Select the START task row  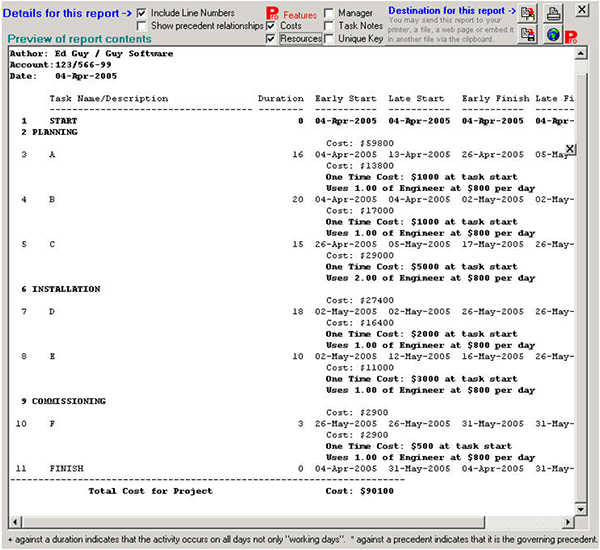[297, 121]
